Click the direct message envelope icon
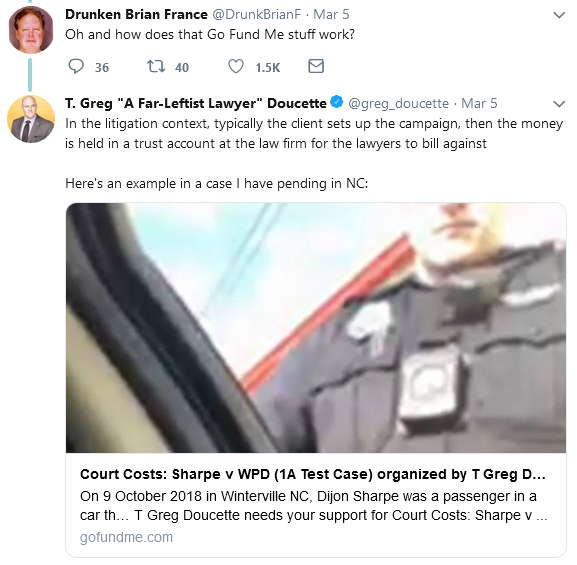Viewport: 577px width, 565px height. (316, 66)
